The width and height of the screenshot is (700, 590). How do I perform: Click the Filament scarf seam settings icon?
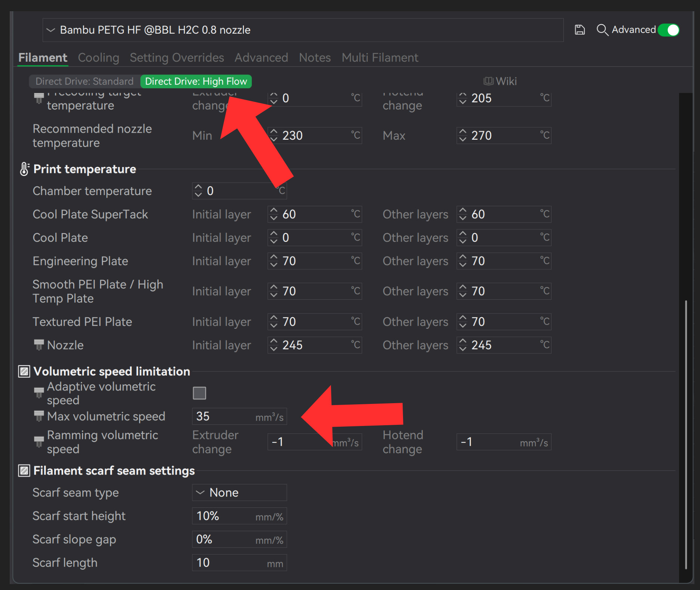click(x=24, y=470)
